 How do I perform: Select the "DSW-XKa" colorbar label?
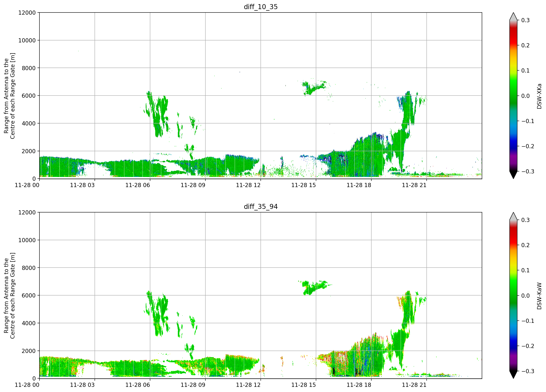coord(539,96)
